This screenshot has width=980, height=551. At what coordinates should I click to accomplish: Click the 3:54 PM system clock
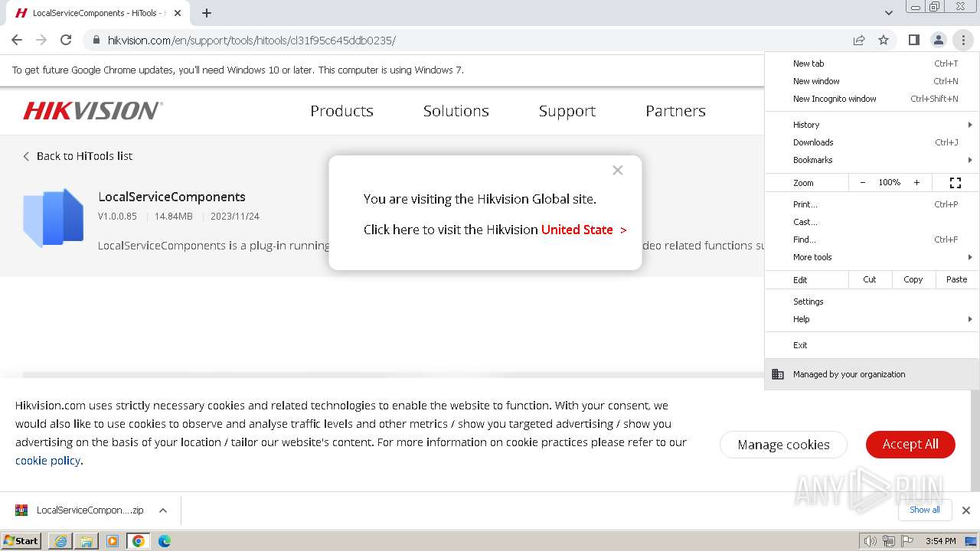(x=940, y=541)
